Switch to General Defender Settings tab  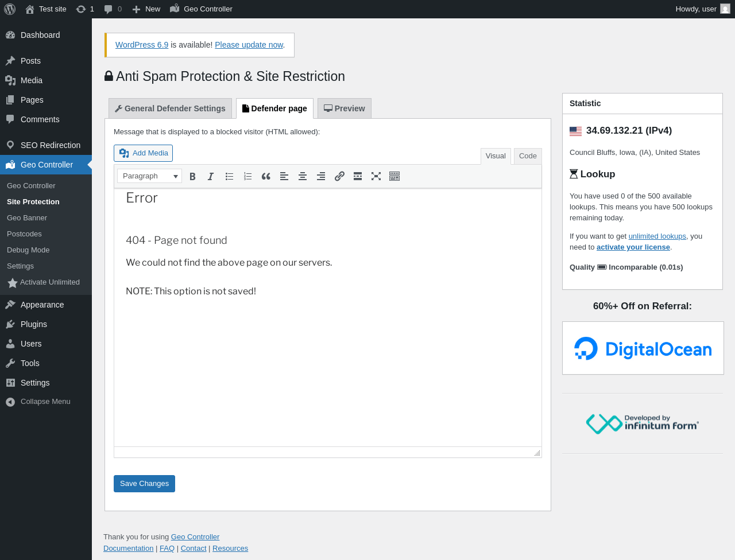(170, 108)
